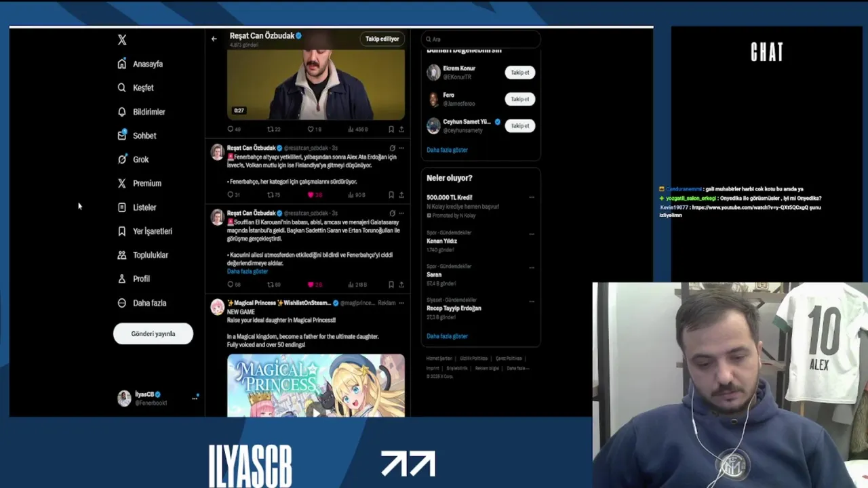
Task: Unlike the El Karouani tweet with 2 B likes
Action: click(x=311, y=285)
